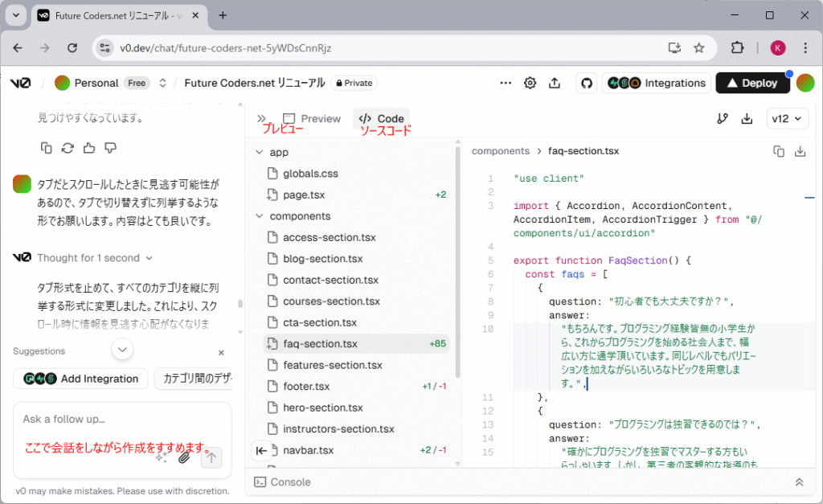This screenshot has height=504, width=823.
Task: Click the Private visibility badge
Action: point(354,83)
